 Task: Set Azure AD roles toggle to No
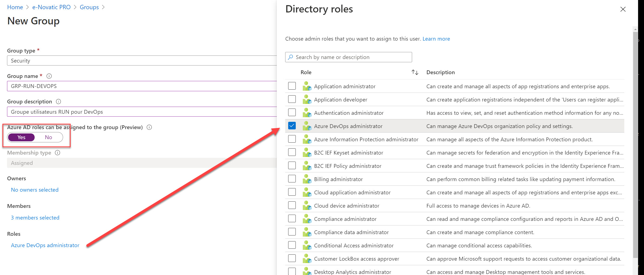48,137
